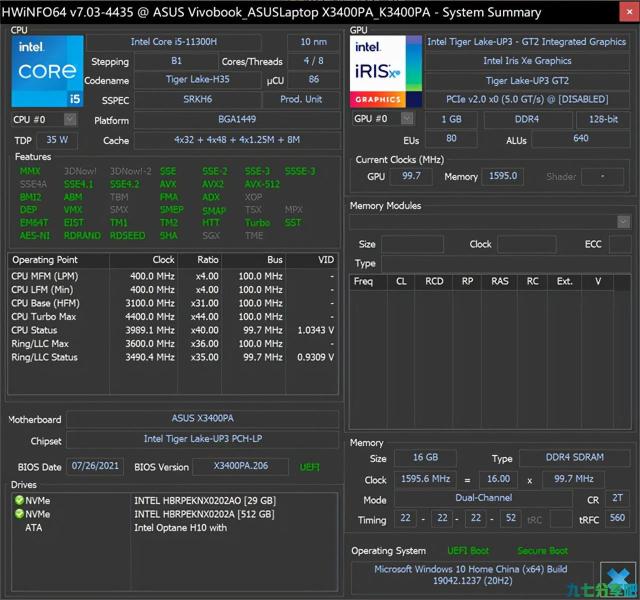Select the Ring/LLC Status row
Image resolution: width=640 pixels, height=600 pixels.
coord(173,357)
